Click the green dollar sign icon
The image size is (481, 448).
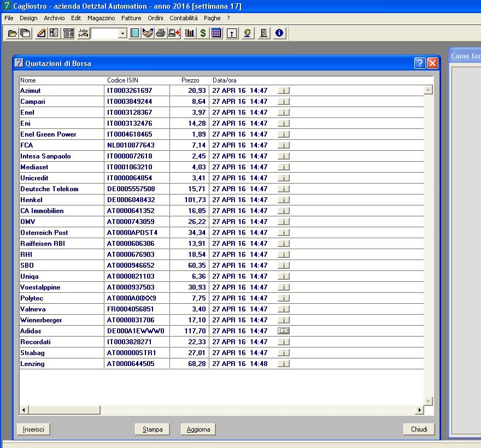pyautogui.click(x=203, y=33)
